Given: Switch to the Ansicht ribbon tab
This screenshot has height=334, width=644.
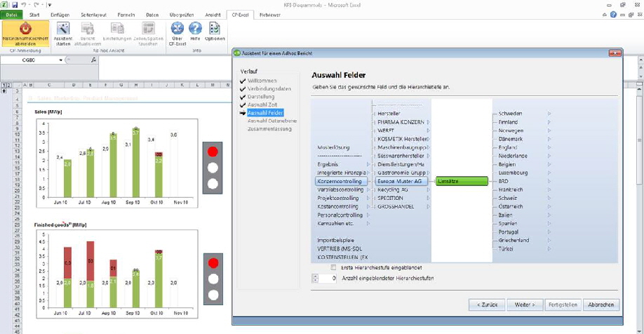Looking at the screenshot, I should (213, 15).
